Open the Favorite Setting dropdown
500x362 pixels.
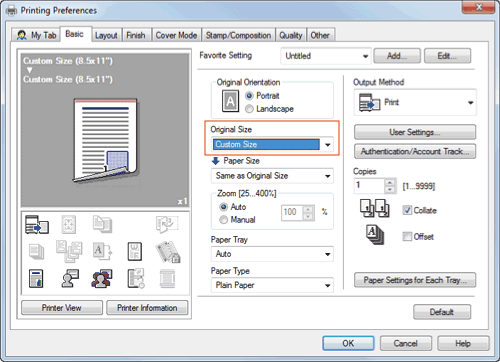click(x=326, y=56)
